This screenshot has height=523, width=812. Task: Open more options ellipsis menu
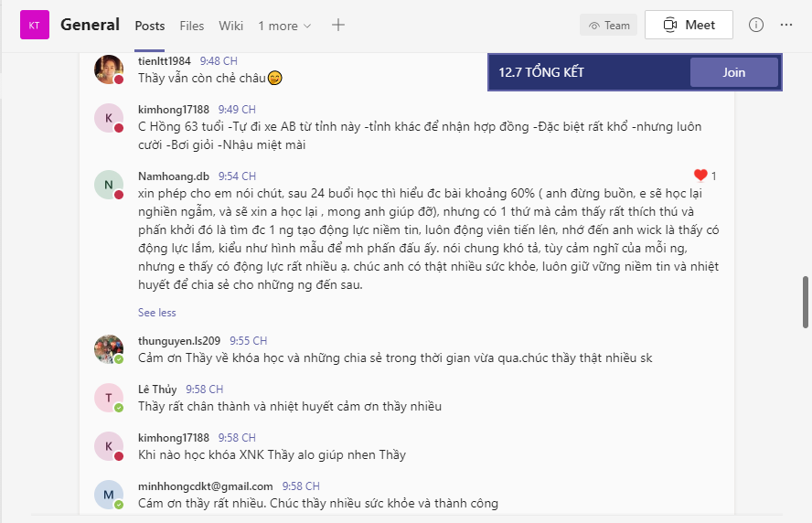point(786,25)
